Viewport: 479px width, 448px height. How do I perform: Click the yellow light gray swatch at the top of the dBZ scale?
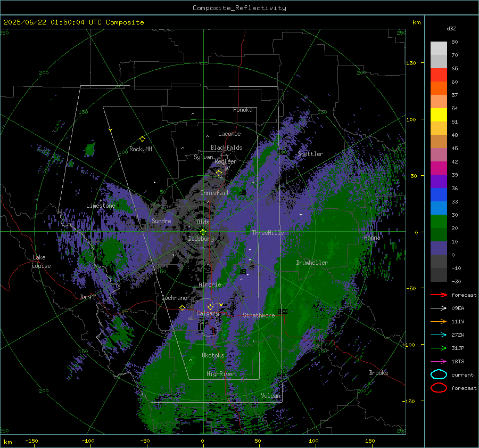click(439, 48)
